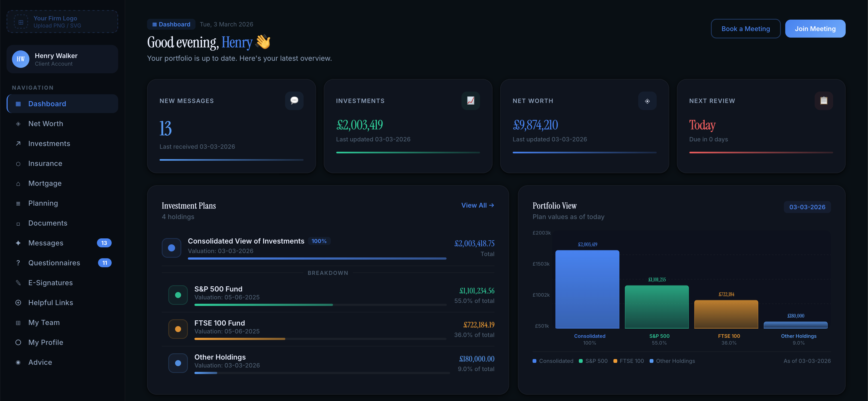Viewport: 868px width, 401px height.
Task: Click the New Messages speech bubble icon
Action: [294, 101]
